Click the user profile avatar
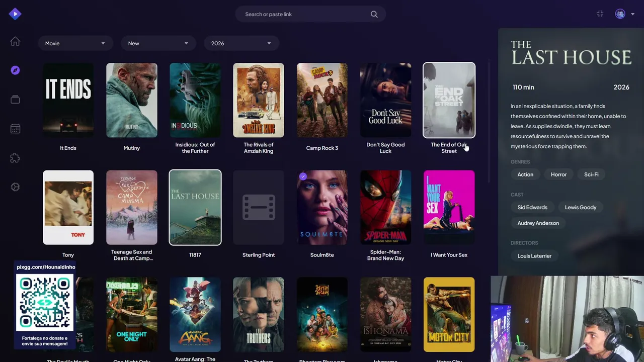The image size is (644, 362). (620, 14)
